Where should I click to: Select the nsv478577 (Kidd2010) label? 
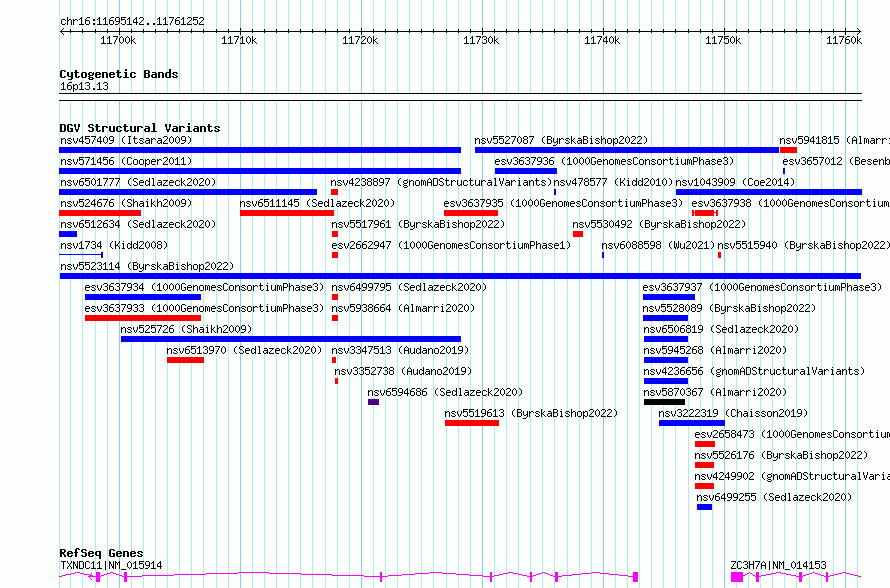pos(613,182)
